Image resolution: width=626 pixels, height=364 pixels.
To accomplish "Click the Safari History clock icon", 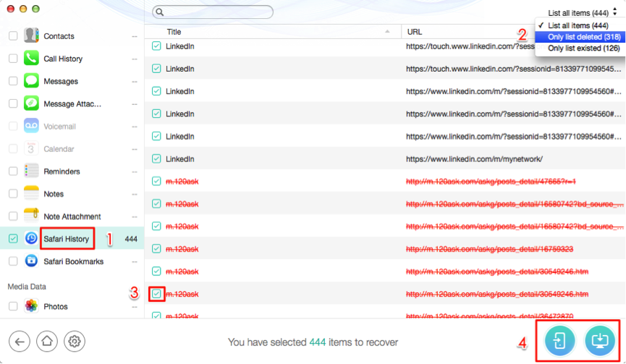I will click(31, 238).
